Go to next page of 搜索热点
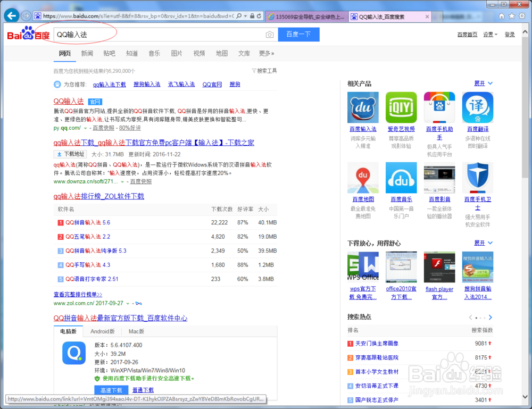This screenshot has width=532, height=409. (x=491, y=318)
